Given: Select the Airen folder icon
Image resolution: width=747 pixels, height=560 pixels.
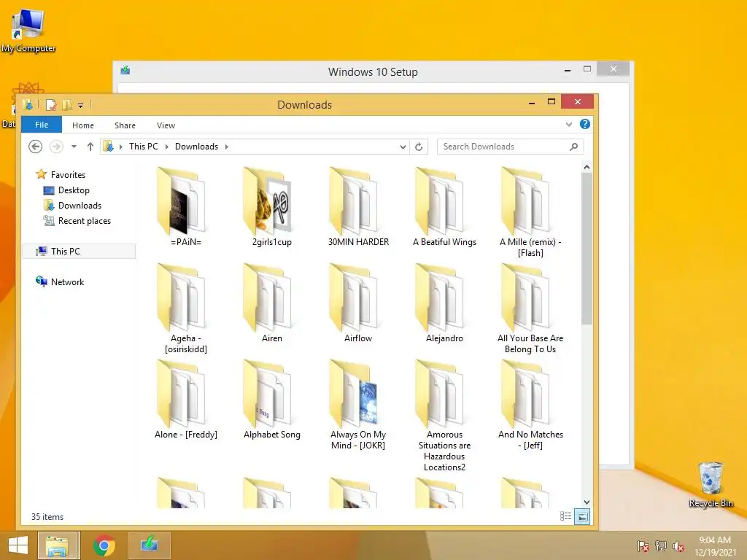Looking at the screenshot, I should pyautogui.click(x=268, y=296).
